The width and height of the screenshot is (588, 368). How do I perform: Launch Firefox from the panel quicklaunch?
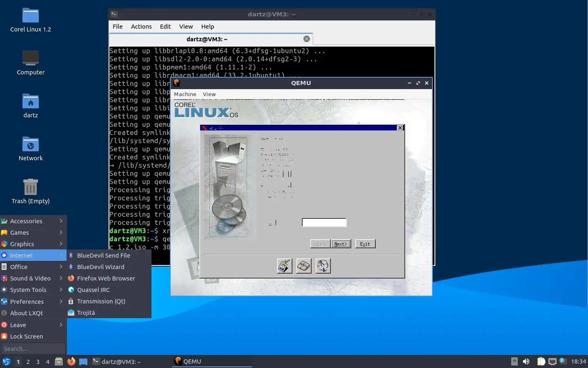(x=71, y=361)
